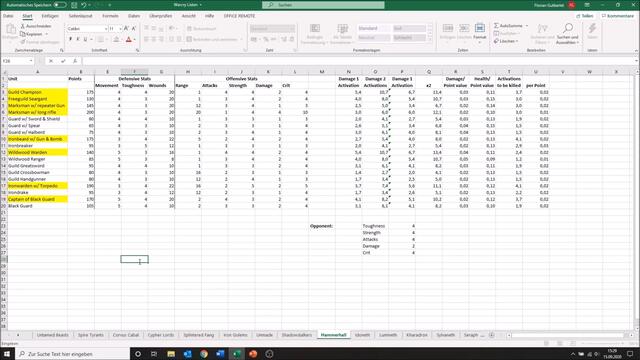Switch to Cypher Lords sheet tab
This screenshot has width=640, height=360.
coord(161,335)
